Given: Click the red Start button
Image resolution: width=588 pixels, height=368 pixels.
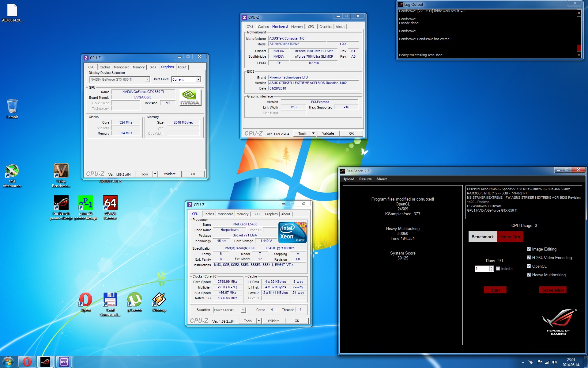Looking at the screenshot, I should coord(495,290).
